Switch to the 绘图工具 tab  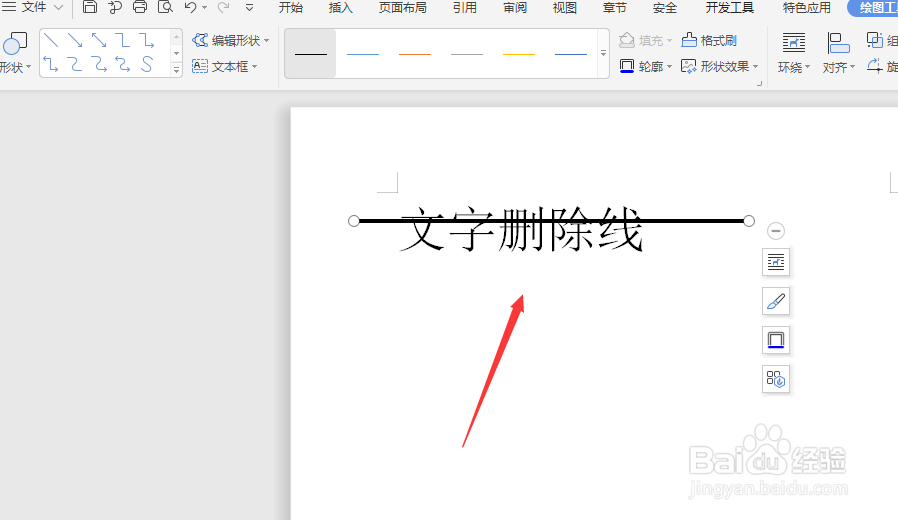(873, 7)
